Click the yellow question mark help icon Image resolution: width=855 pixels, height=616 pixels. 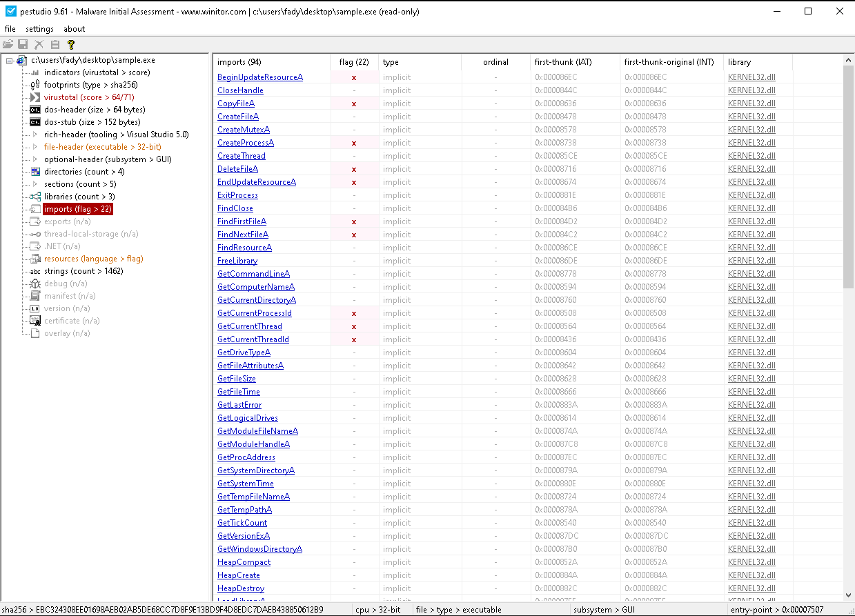(x=70, y=44)
